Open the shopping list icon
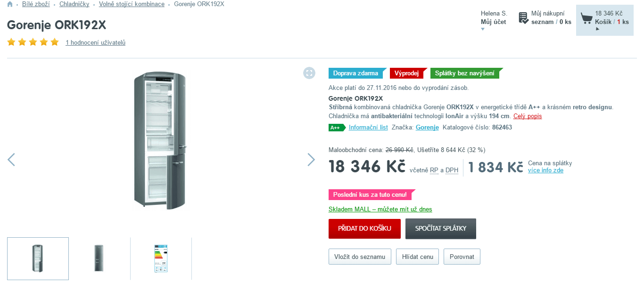Viewport: 644px width, 282px height. 523,18
